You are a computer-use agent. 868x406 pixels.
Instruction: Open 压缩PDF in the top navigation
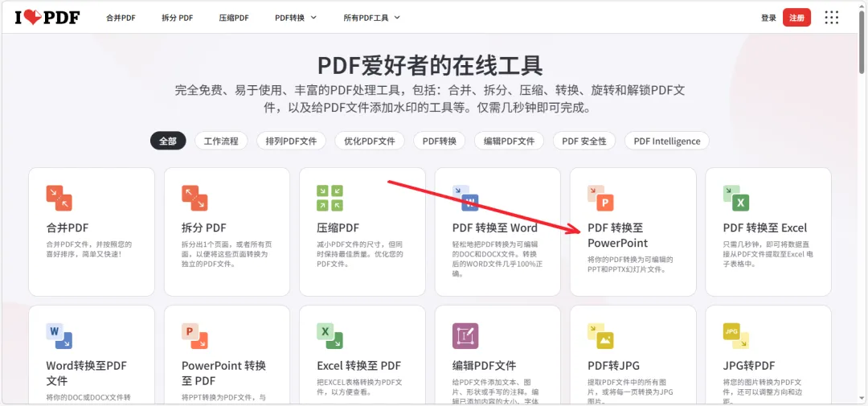(x=234, y=18)
